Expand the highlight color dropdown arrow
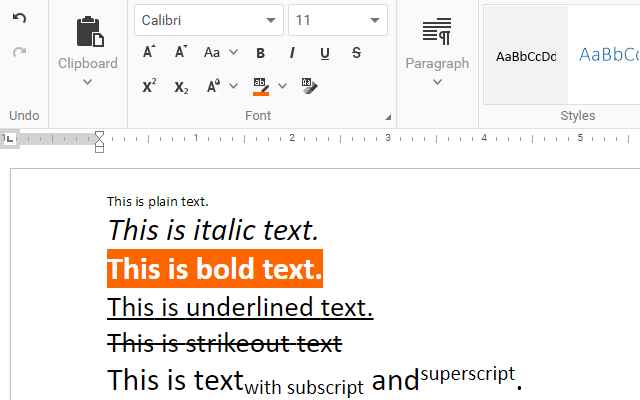The image size is (640, 400). [x=282, y=87]
